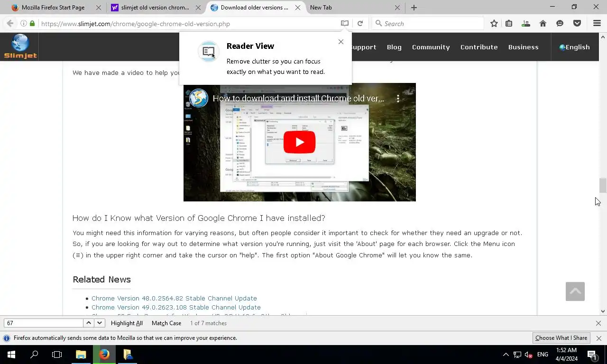This screenshot has width=607, height=364.
Task: Open the Blog menu item
Action: [x=394, y=47]
